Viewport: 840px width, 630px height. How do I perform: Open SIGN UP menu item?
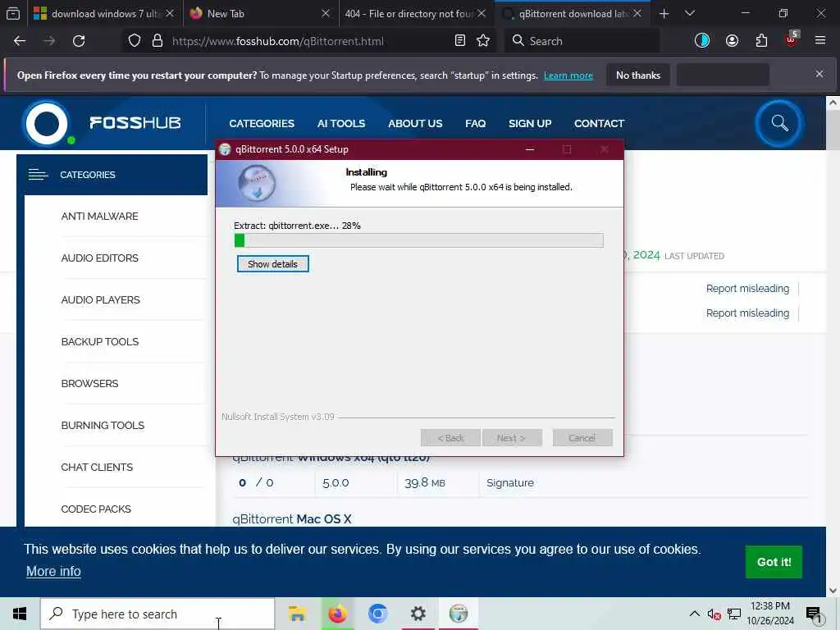[x=530, y=123]
